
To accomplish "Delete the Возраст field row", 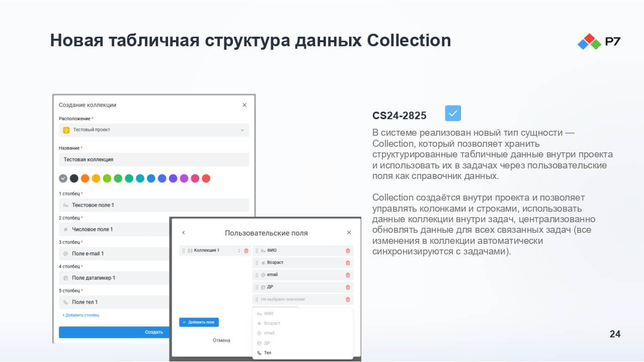I will [x=348, y=263].
